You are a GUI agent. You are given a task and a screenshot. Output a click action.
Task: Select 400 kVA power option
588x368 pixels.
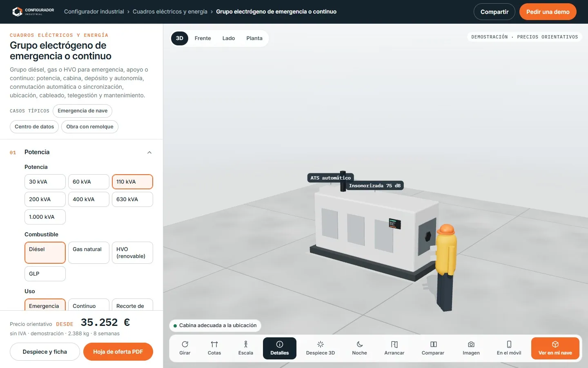(x=89, y=200)
